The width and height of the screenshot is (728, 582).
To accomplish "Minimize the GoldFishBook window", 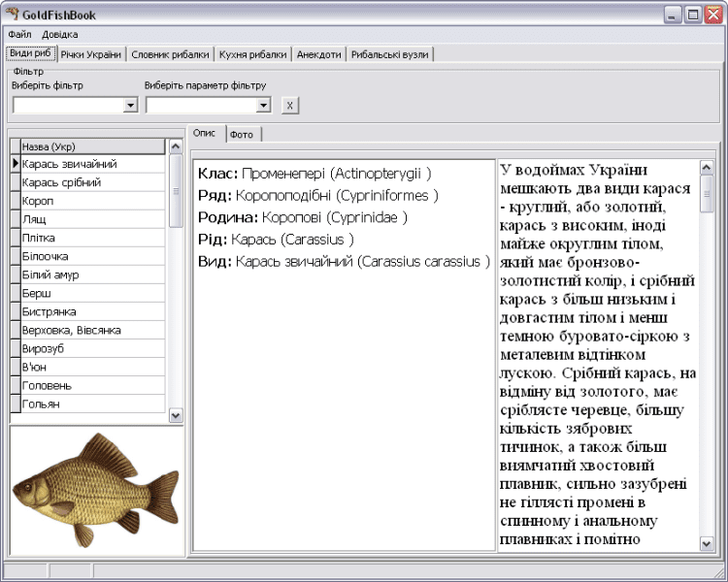I will click(672, 15).
